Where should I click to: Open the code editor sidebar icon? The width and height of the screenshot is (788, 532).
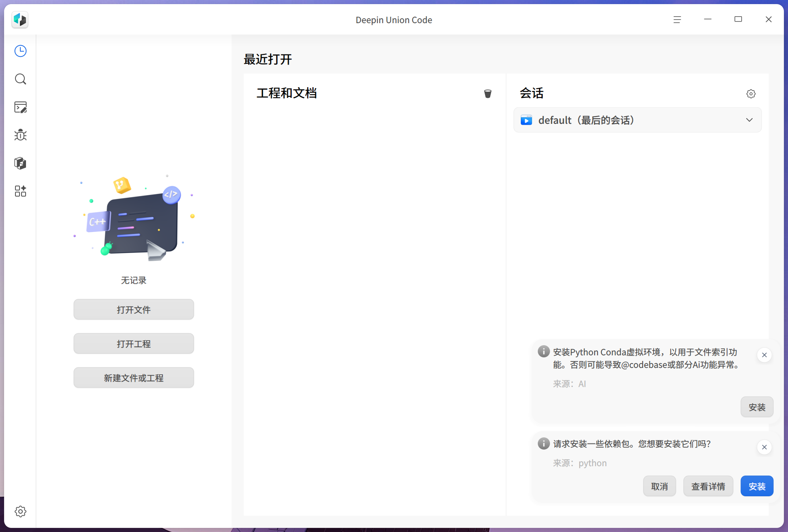[x=20, y=107]
